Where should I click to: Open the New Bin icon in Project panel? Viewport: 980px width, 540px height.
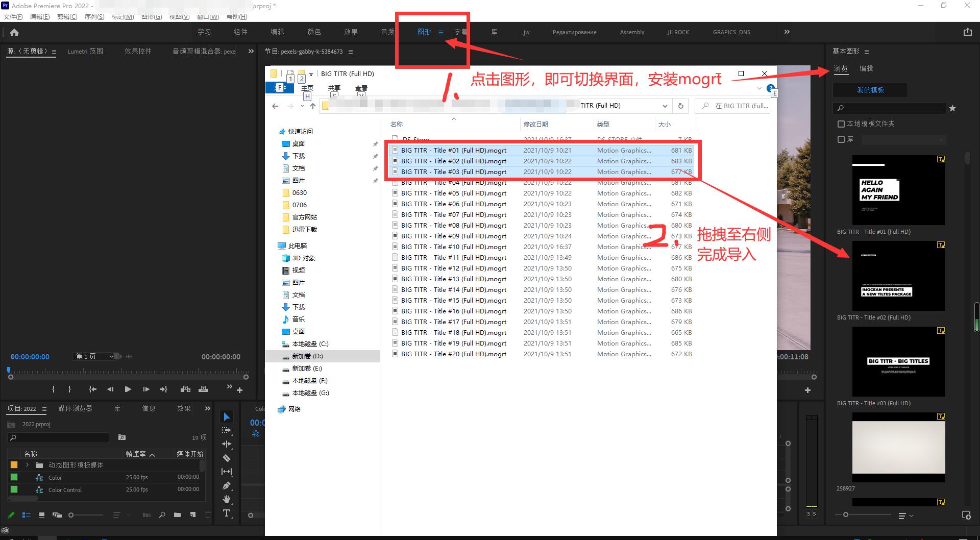point(177,515)
